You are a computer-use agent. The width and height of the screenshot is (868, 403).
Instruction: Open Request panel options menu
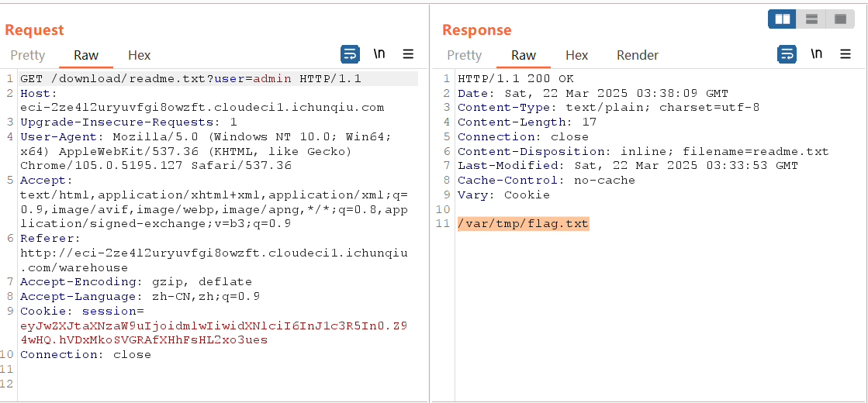408,54
